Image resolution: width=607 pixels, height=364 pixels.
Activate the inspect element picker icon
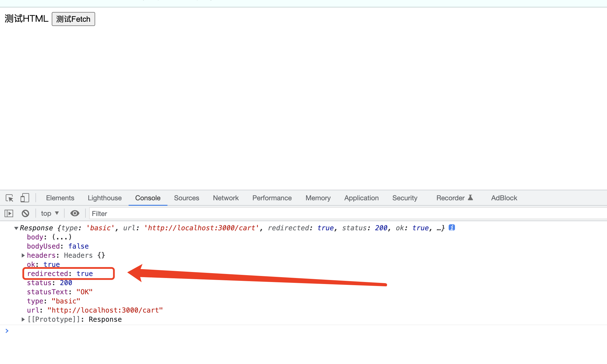pos(9,198)
